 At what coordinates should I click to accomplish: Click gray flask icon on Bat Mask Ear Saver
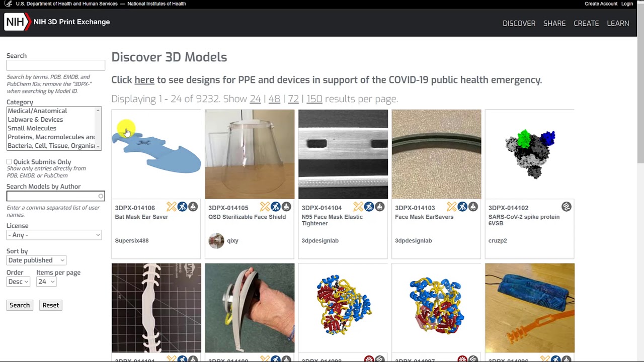(193, 207)
